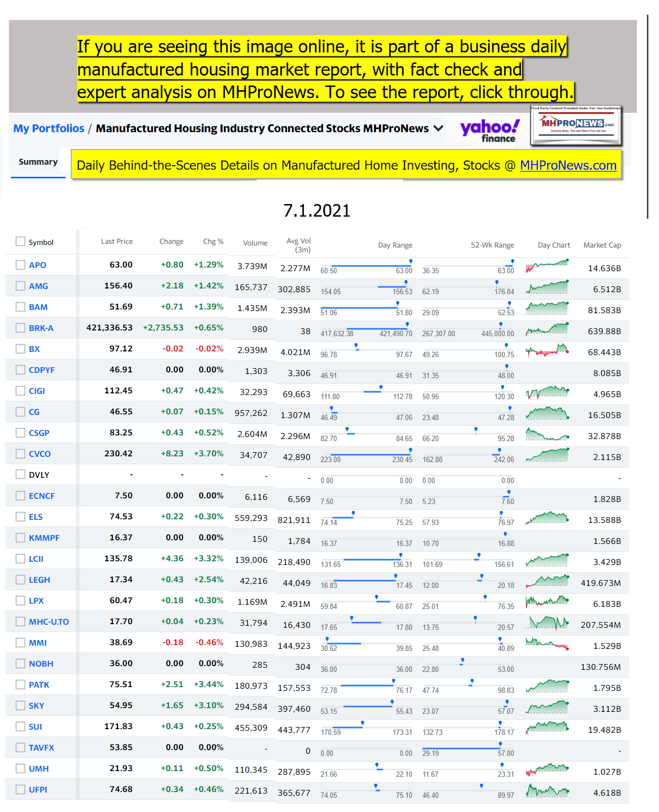The image size is (659, 812).
Task: View the MMI day chart sparkline
Action: pyautogui.click(x=547, y=643)
